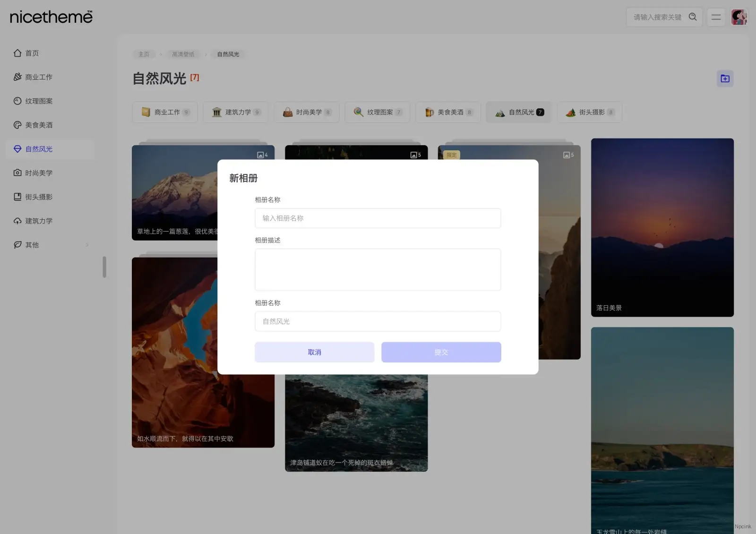Switch to the 时尚美学 category tab
Image resolution: width=756 pixels, height=534 pixels.
(306, 112)
